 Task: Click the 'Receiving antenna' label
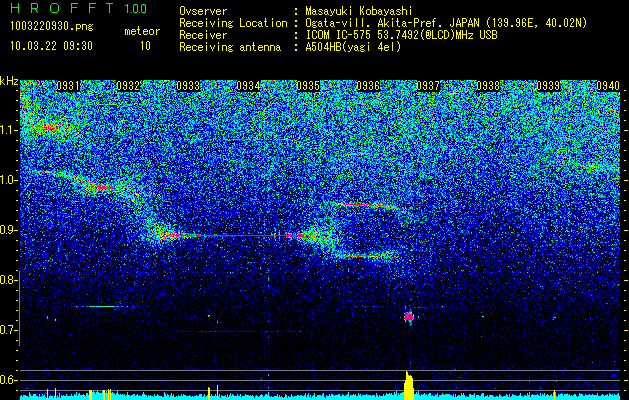[230, 47]
